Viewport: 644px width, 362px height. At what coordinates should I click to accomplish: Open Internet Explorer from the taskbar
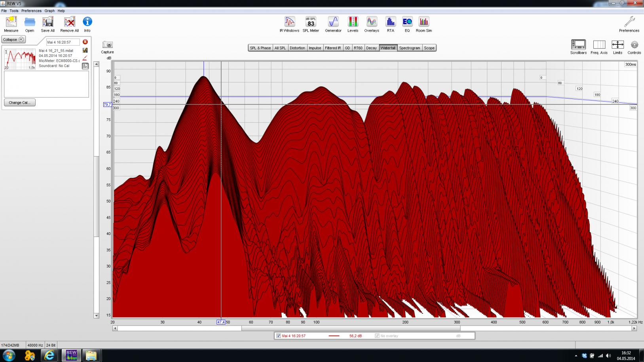coord(49,356)
